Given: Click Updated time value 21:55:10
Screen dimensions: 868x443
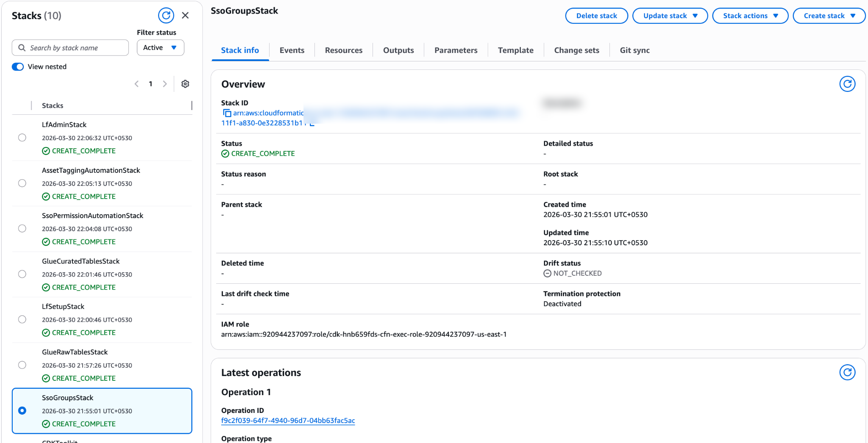Looking at the screenshot, I should pos(595,243).
